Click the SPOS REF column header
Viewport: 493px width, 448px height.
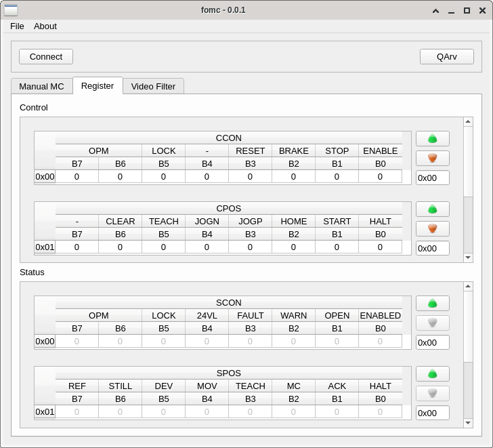pos(77,386)
